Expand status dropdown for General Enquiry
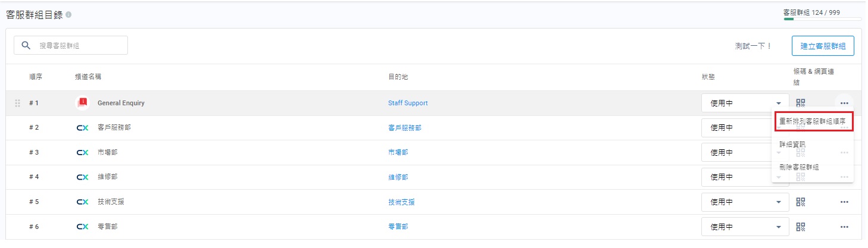 (778, 103)
